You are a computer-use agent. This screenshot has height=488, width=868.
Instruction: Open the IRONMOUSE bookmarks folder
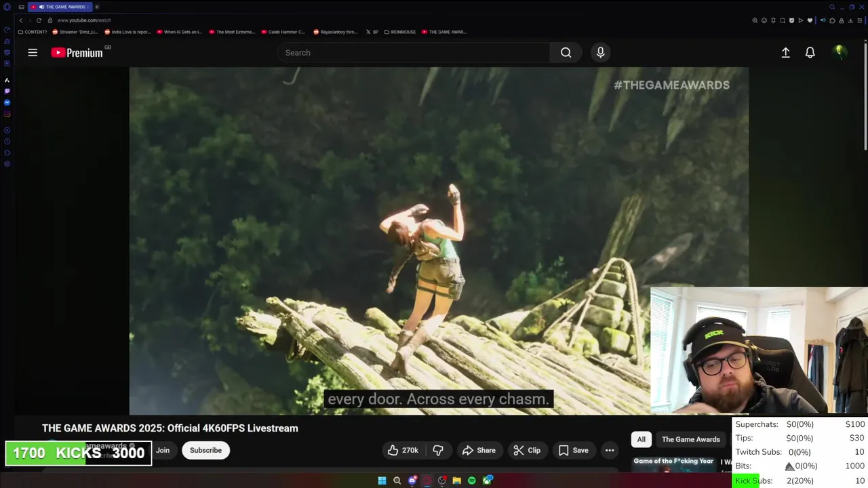400,32
